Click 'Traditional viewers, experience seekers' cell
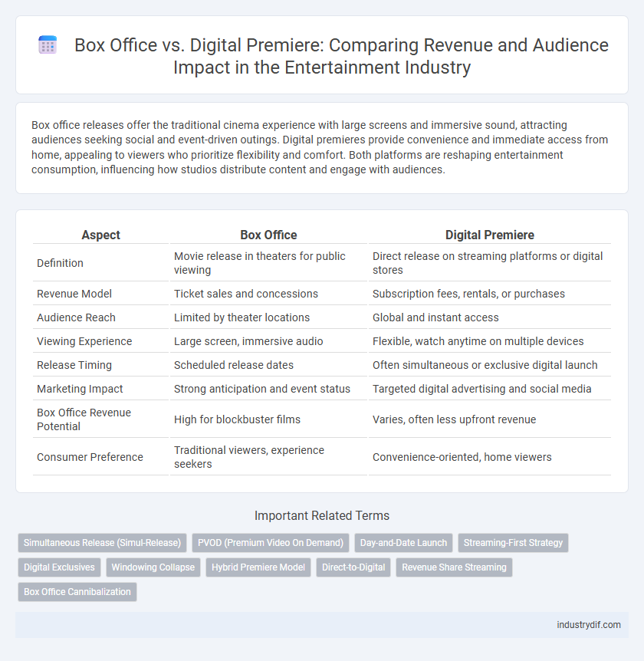 268,457
